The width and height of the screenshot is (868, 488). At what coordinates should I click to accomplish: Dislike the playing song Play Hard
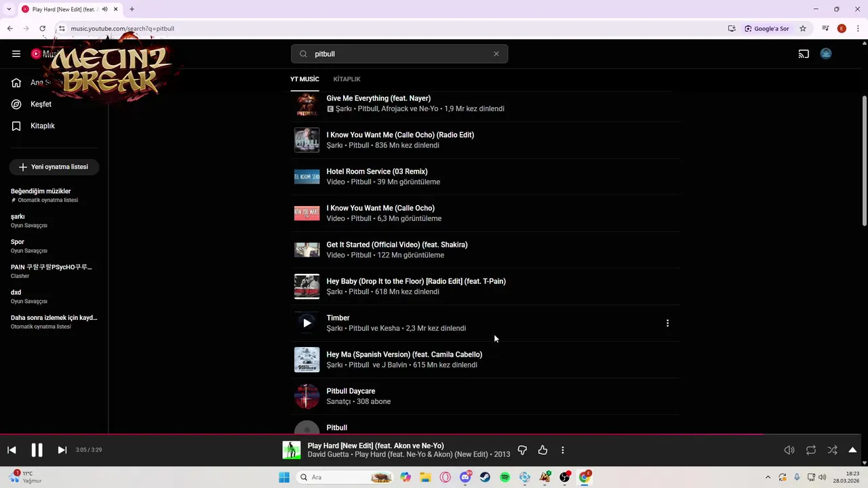(x=522, y=450)
